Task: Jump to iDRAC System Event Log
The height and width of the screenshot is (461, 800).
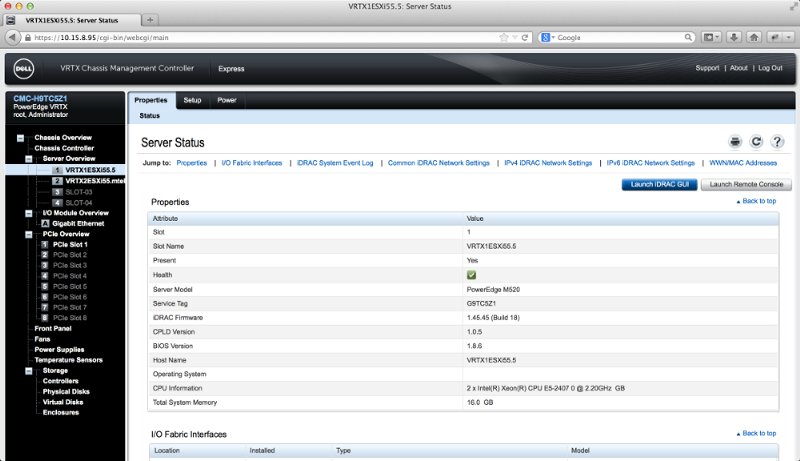Action: point(335,163)
